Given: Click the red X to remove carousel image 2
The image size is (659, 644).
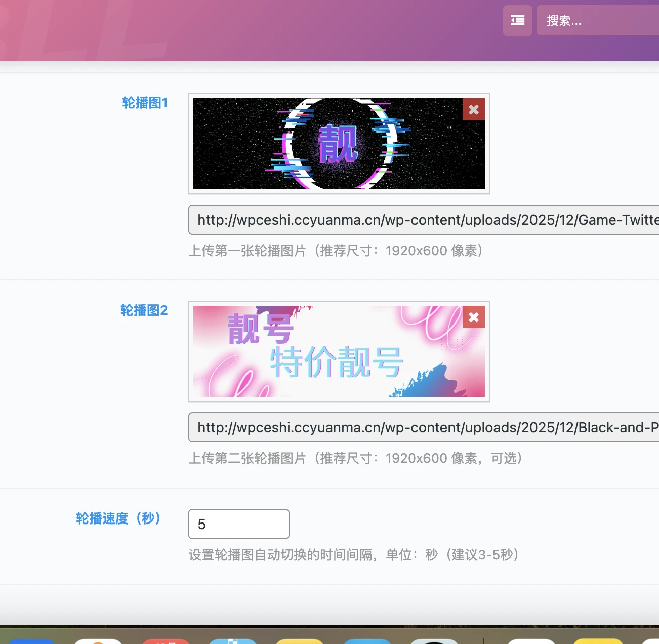Looking at the screenshot, I should click(473, 317).
